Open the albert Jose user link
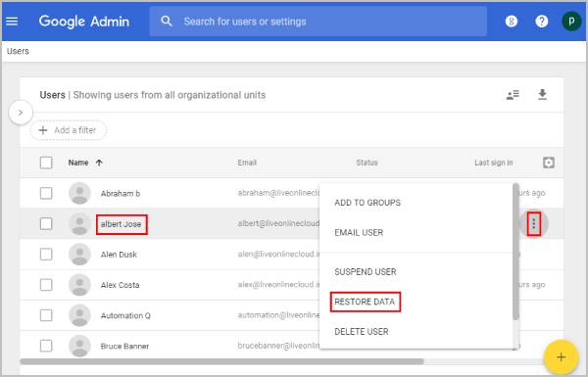 point(122,224)
